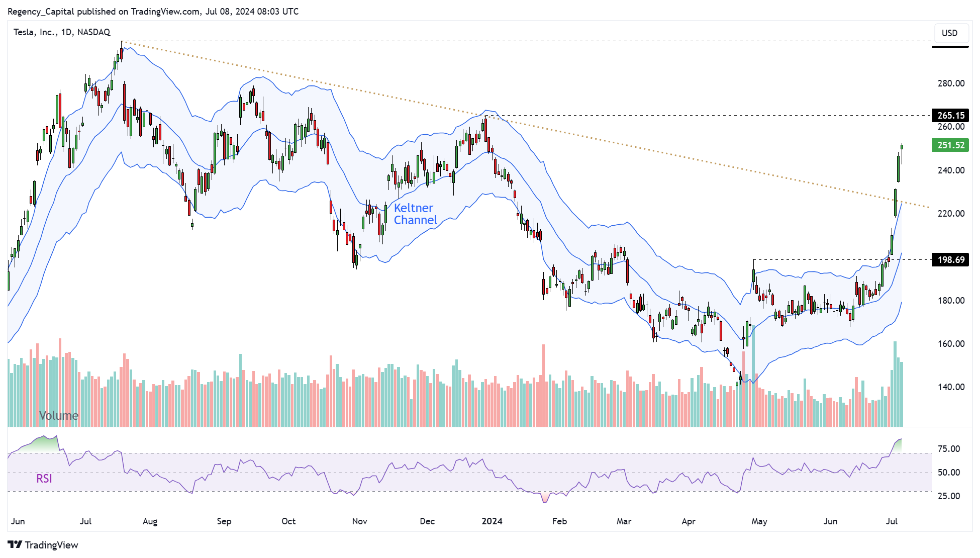Click the 240.00 price axis value

951,170
